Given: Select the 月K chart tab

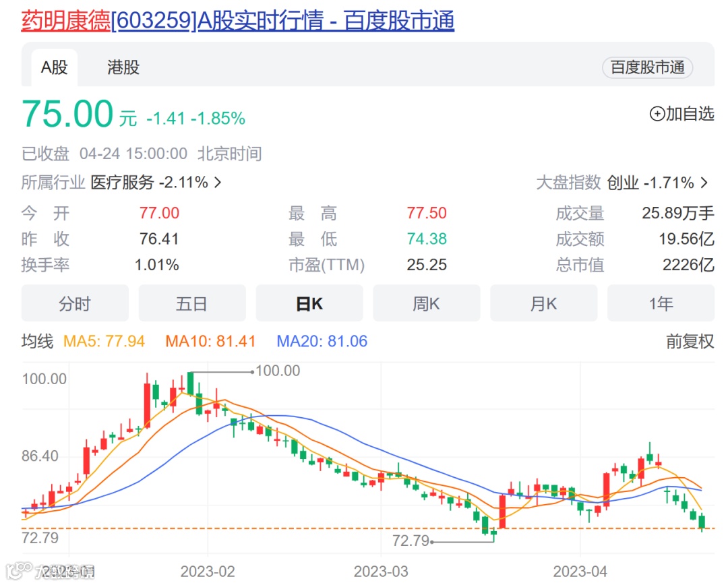Looking at the screenshot, I should pyautogui.click(x=544, y=304).
